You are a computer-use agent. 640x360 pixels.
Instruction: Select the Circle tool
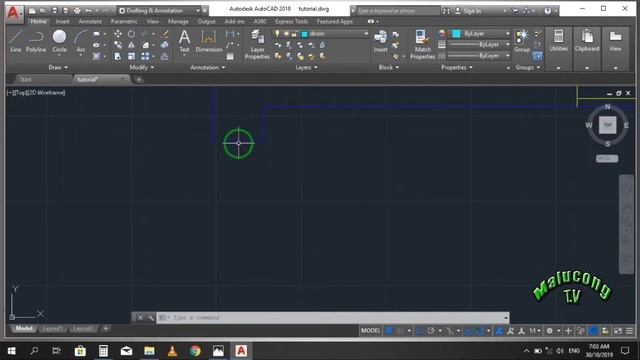click(x=59, y=41)
